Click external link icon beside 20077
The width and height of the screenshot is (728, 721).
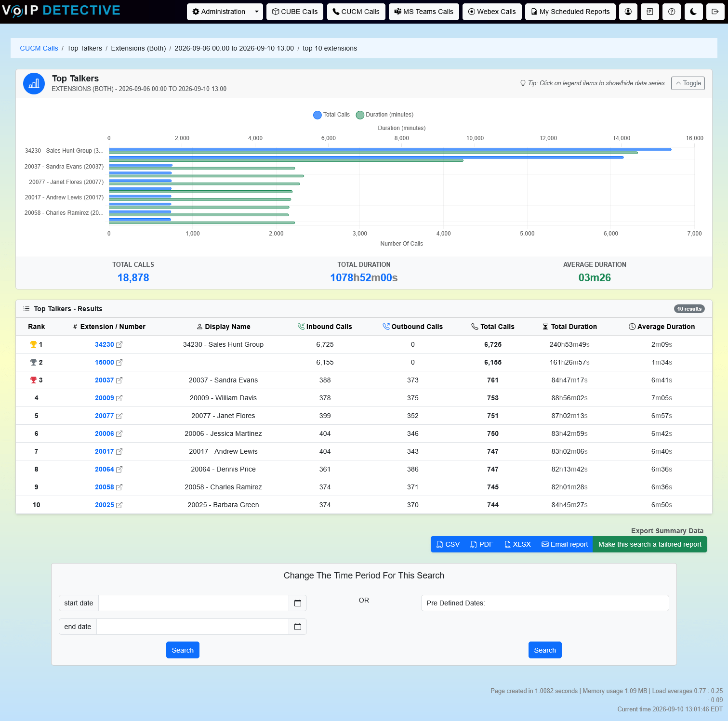point(119,416)
